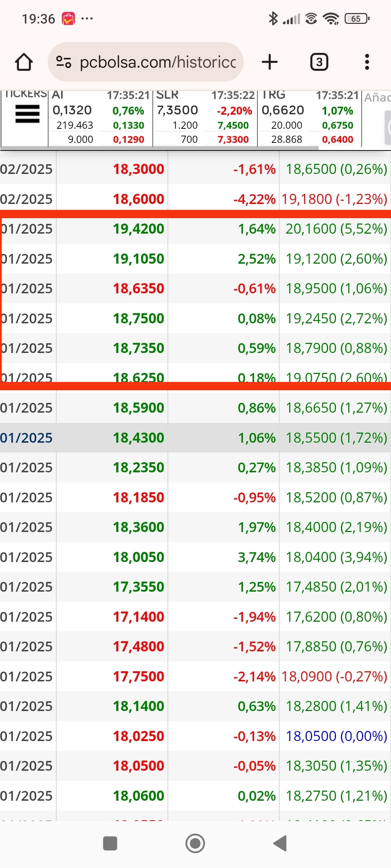Select closing price 18,6000
The height and width of the screenshot is (868, 391).
pos(138,199)
